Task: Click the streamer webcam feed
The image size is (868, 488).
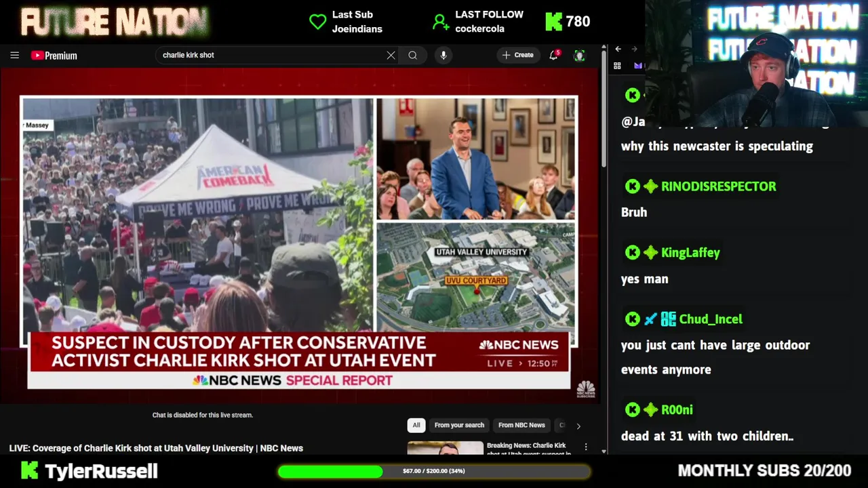Action: [x=756, y=64]
